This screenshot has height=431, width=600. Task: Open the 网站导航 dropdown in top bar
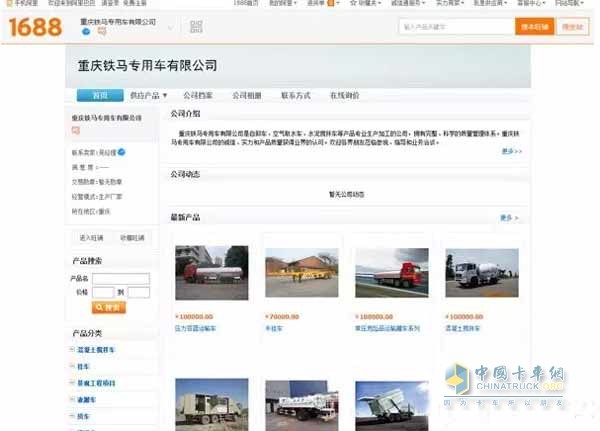[569, 3]
